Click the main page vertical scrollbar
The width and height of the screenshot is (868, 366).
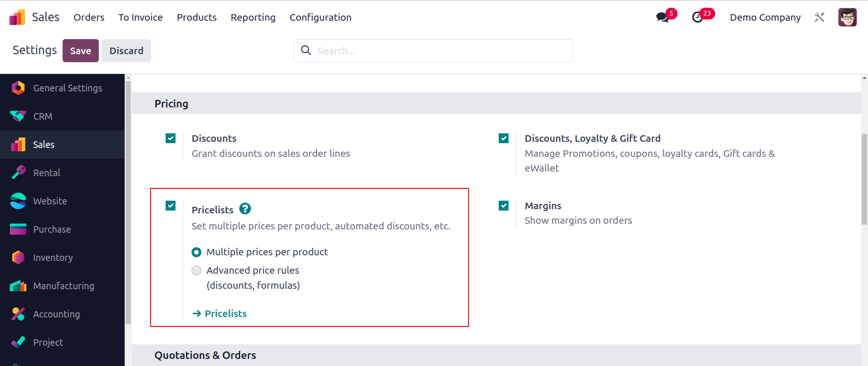[x=864, y=179]
